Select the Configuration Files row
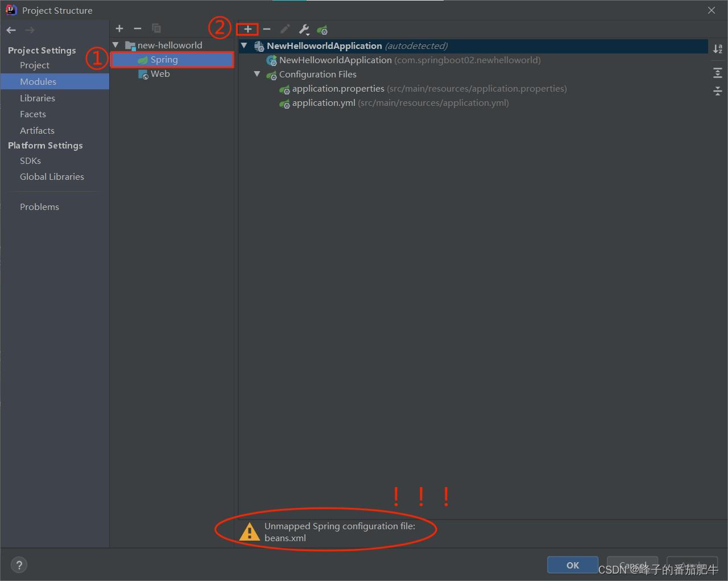The image size is (728, 581). pyautogui.click(x=317, y=74)
